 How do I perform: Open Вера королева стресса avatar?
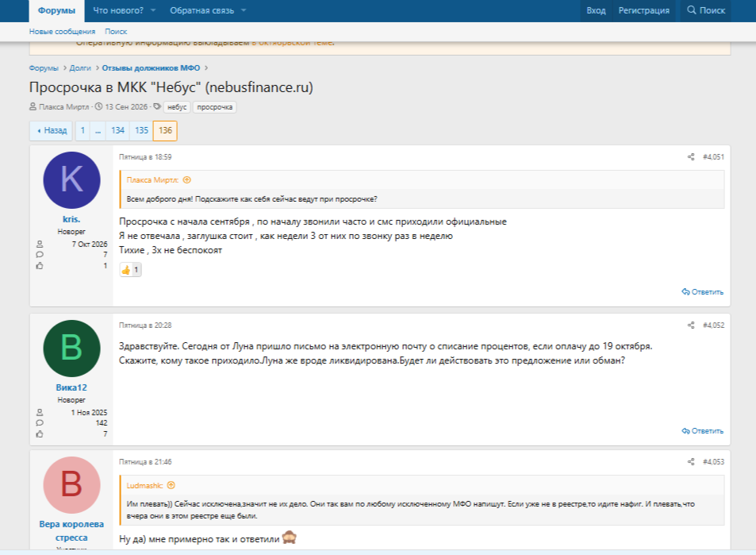71,485
